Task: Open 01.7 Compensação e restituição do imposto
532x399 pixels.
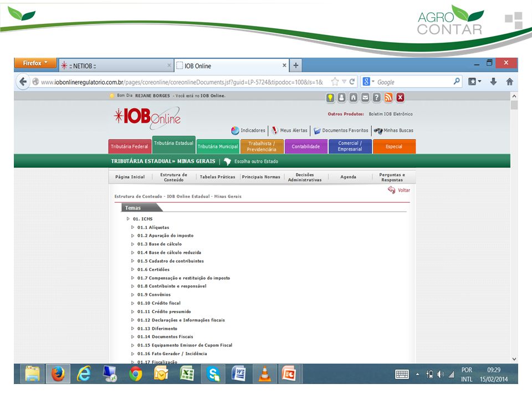Action: 183,278
